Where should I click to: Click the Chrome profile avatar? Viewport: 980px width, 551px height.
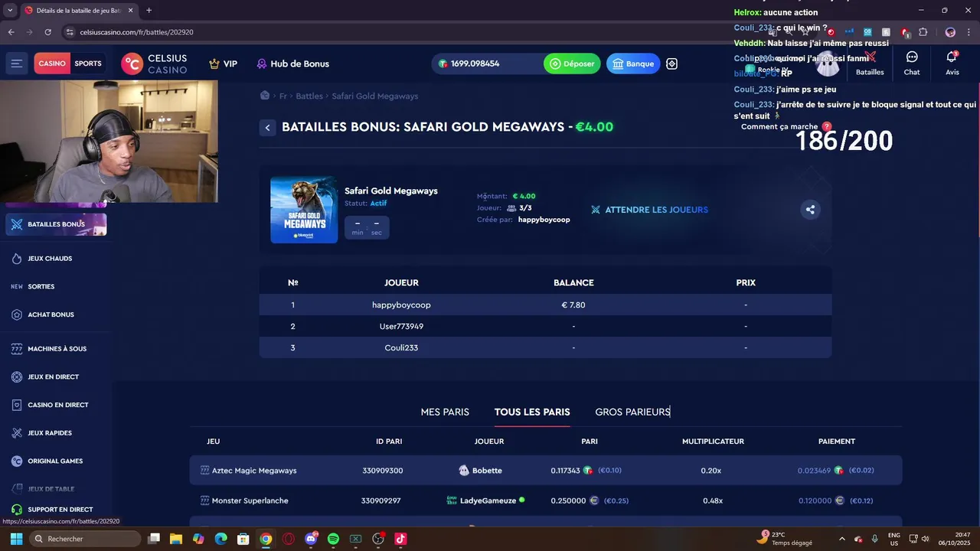pyautogui.click(x=950, y=32)
